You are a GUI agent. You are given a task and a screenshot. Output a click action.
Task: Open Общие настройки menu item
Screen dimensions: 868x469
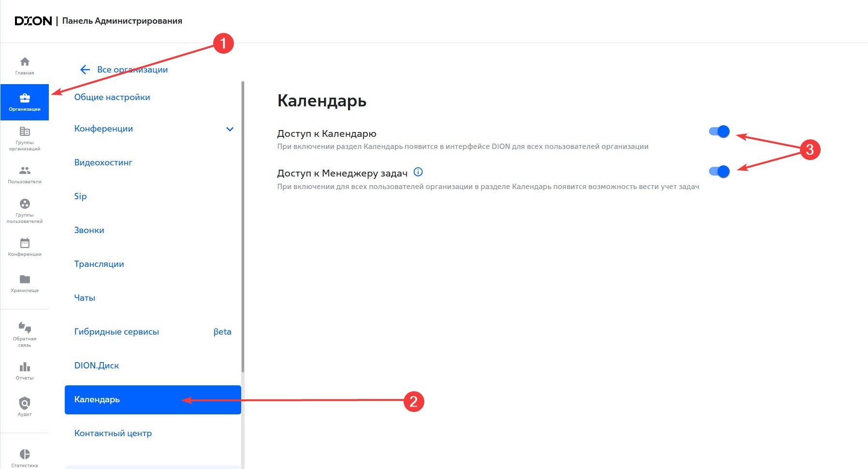tap(112, 97)
